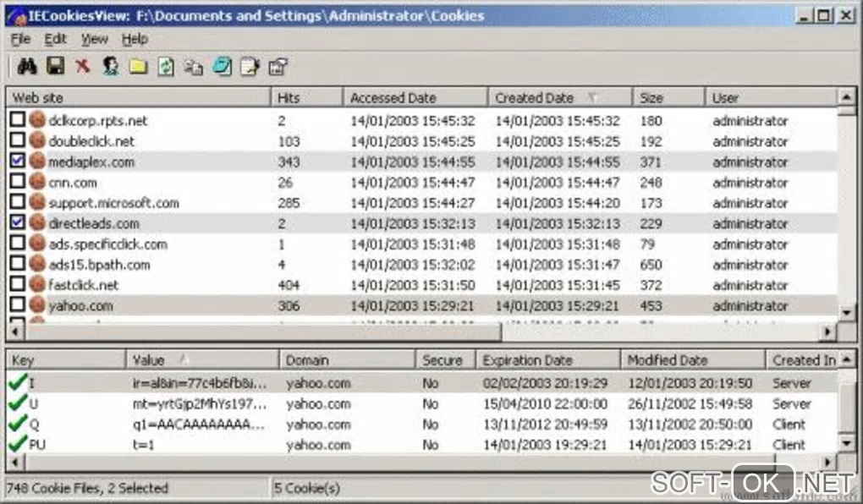This screenshot has width=863, height=504.
Task: Click '748 Cookie Files, 2 Selected' status
Action: (87, 488)
